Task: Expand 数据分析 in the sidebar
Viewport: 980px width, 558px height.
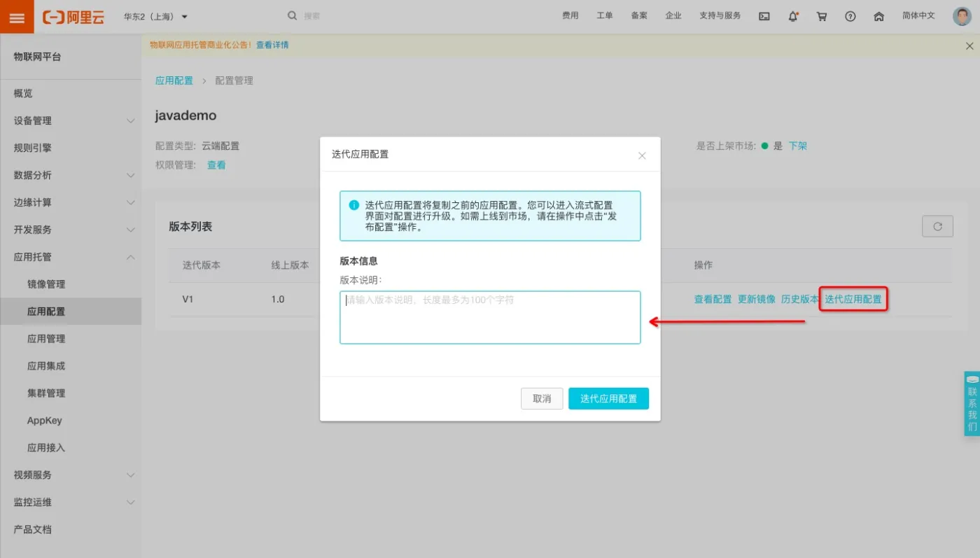Action: pos(71,175)
